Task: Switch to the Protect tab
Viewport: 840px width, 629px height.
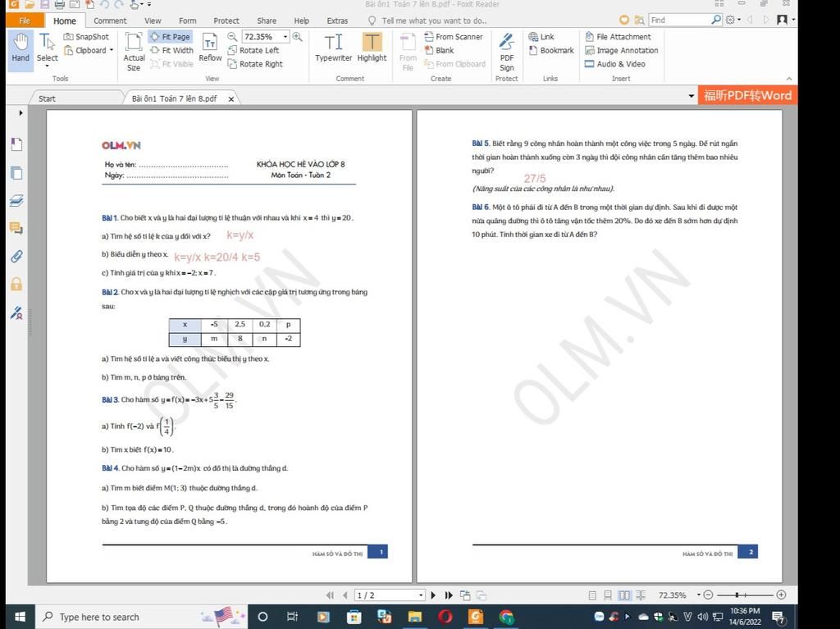Action: [226, 21]
